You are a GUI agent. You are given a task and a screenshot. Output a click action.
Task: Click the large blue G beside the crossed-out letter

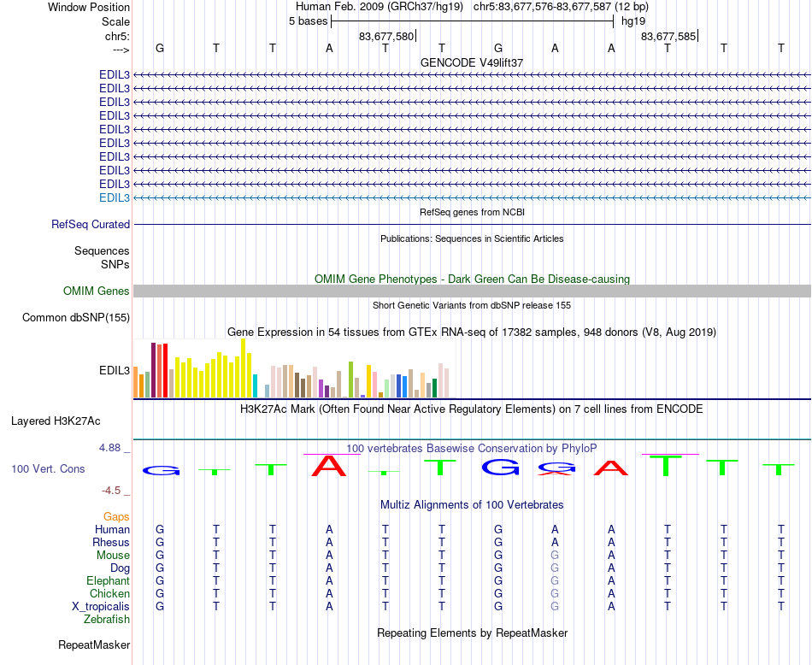tap(500, 468)
